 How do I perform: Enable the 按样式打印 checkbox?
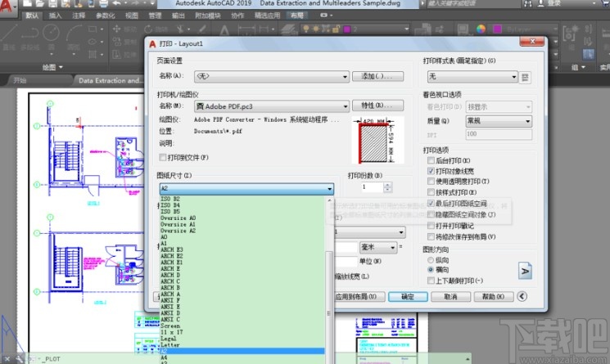click(431, 192)
